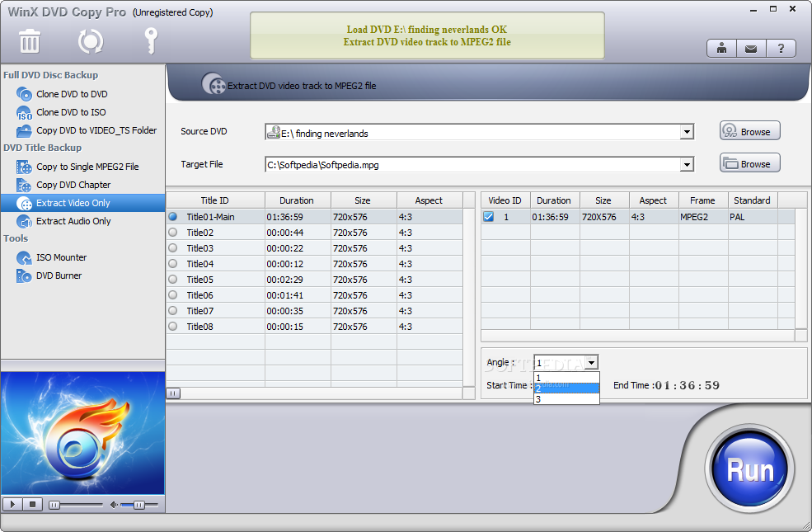Viewport: 812px width, 532px height.
Task: Click the Extract Video Only film reel icon
Action: (x=24, y=203)
